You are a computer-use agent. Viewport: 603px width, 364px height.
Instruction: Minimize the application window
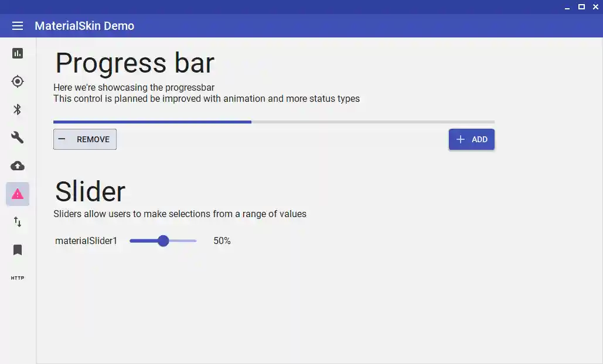point(567,7)
